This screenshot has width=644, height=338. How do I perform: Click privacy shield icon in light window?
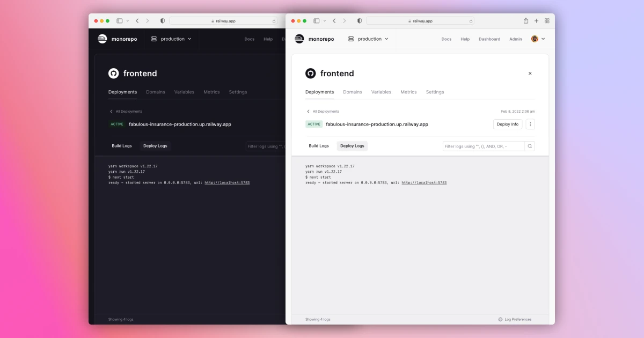coord(360,21)
